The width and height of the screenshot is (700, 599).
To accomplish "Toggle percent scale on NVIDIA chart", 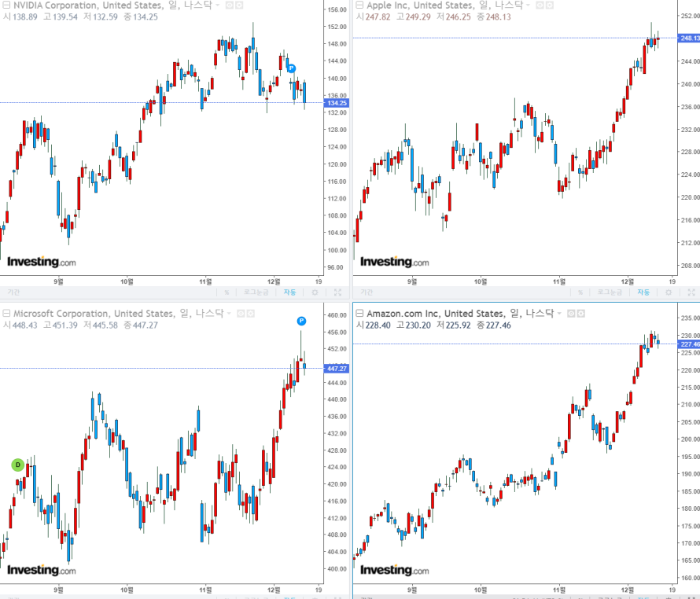I will [227, 292].
